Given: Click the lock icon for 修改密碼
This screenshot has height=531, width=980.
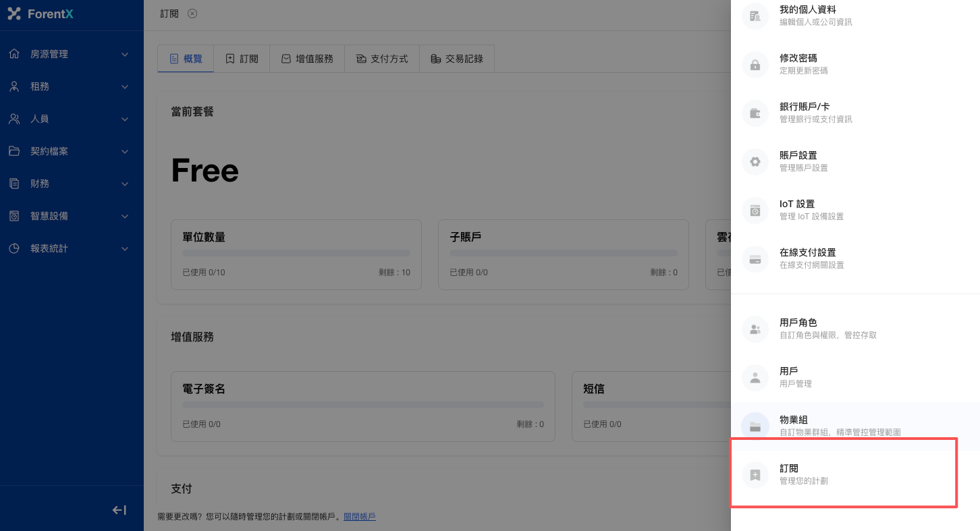Looking at the screenshot, I should click(755, 65).
